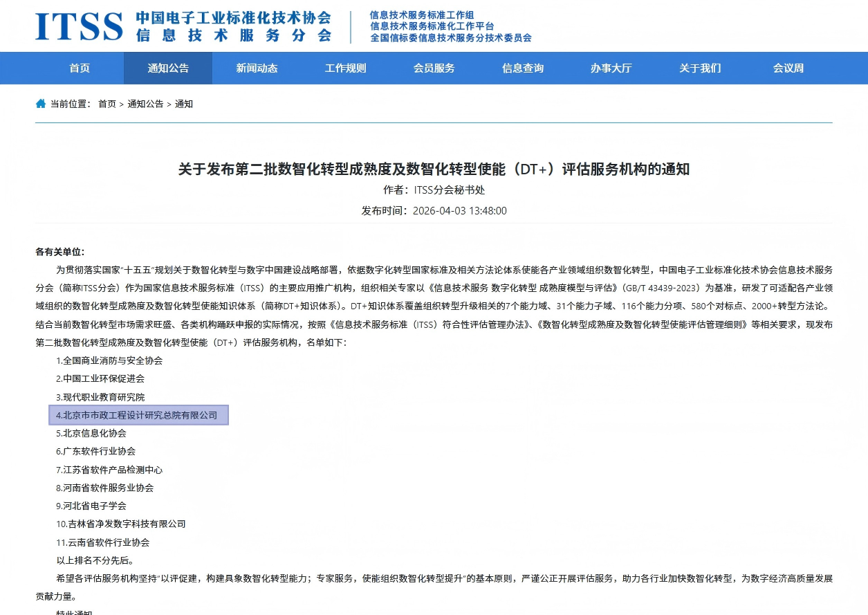Go to 信息查询
The width and height of the screenshot is (868, 615).
pos(522,68)
